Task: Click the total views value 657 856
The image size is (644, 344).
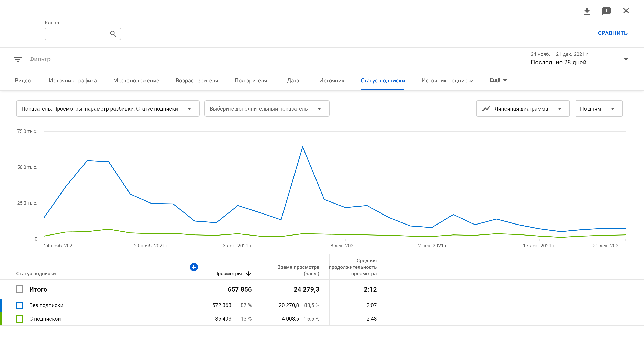Action: [240, 289]
